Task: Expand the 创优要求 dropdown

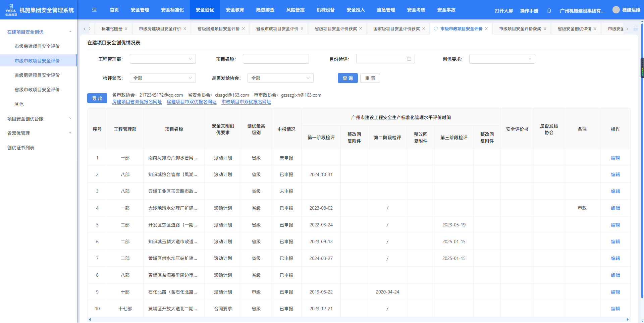Action: tap(502, 59)
